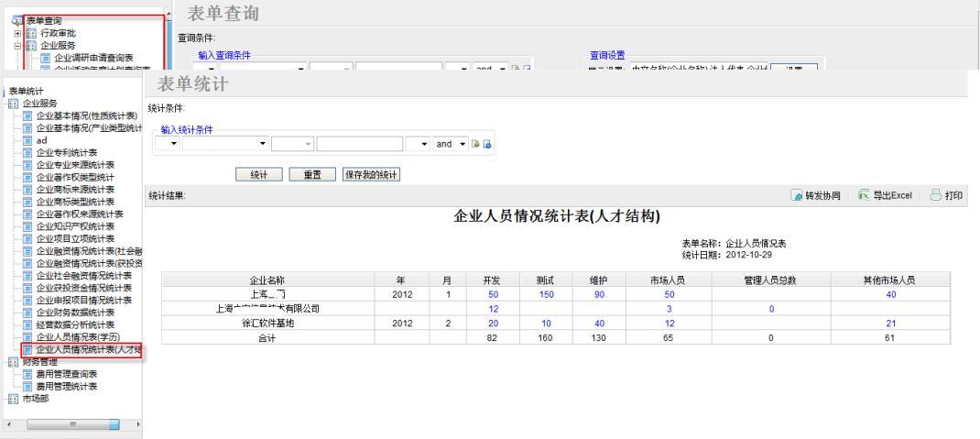This screenshot has height=439, width=980.
Task: Click the 导出Excel text link
Action: 892,196
